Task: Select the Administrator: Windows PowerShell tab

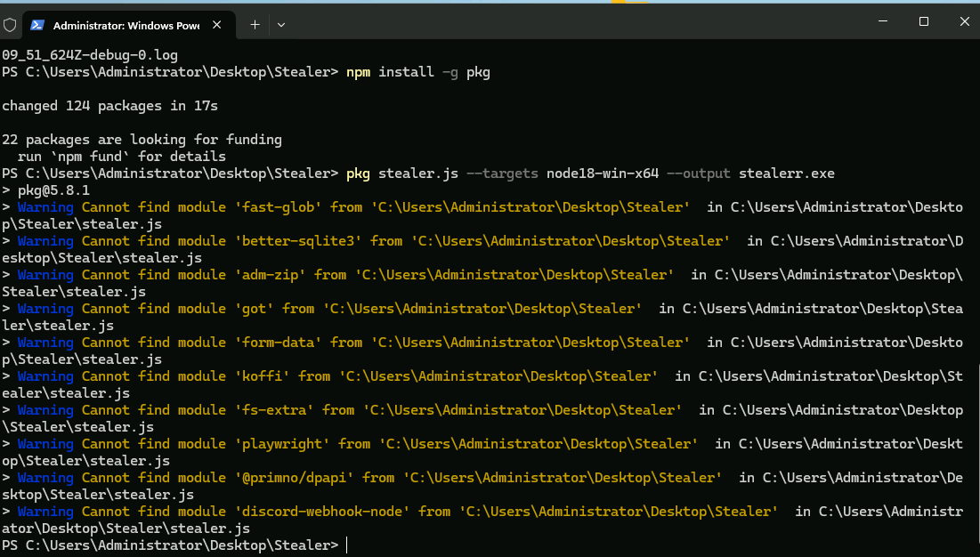Action: pyautogui.click(x=129, y=25)
